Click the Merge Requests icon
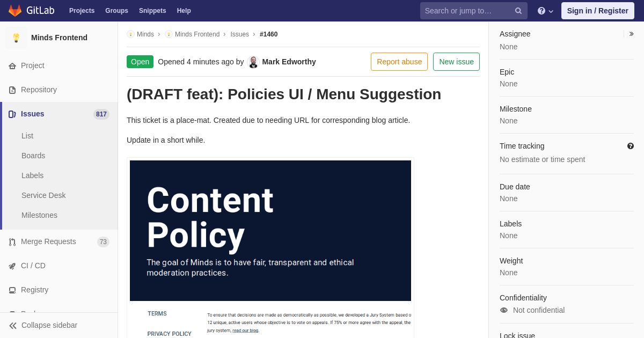Viewport: 644px width, 338px height. 12,242
